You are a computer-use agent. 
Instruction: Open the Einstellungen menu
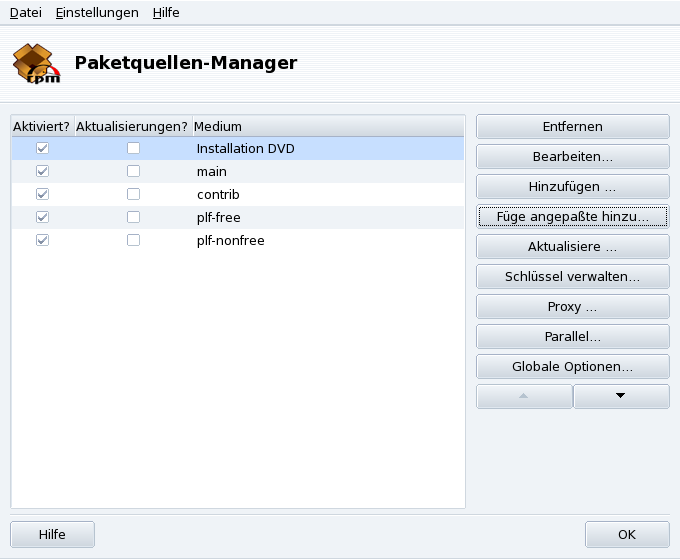coord(97,12)
